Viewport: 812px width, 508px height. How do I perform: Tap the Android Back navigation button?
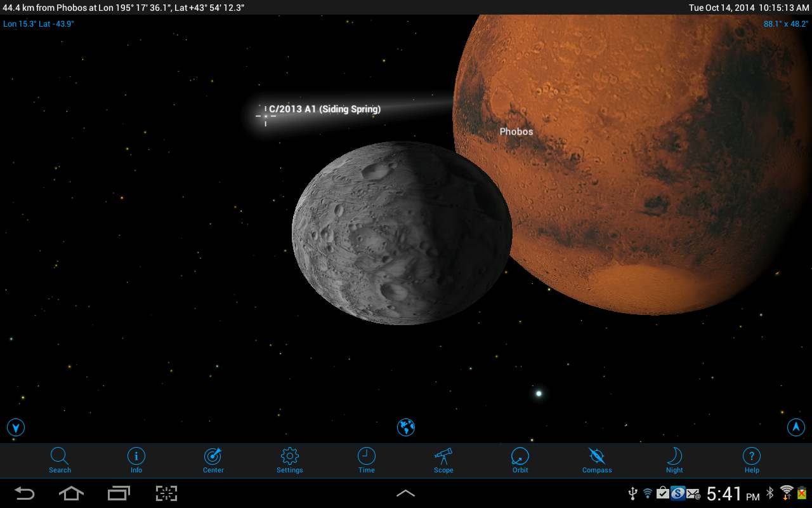[x=24, y=493]
